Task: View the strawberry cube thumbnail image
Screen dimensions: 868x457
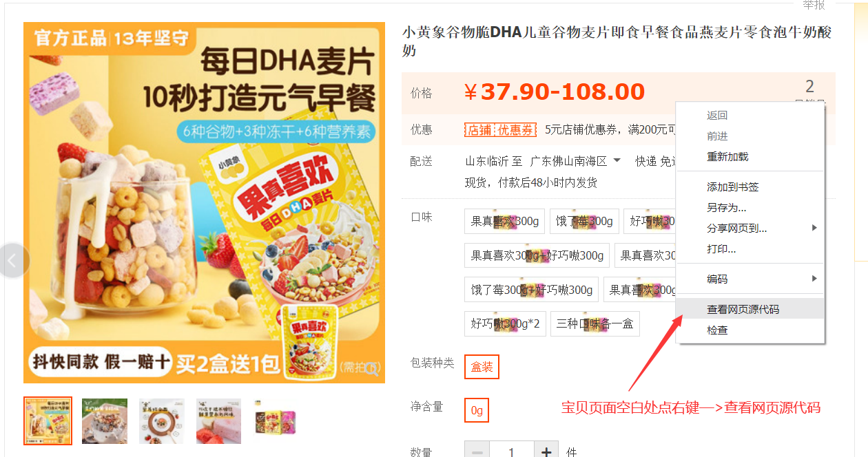Action: pos(219,421)
